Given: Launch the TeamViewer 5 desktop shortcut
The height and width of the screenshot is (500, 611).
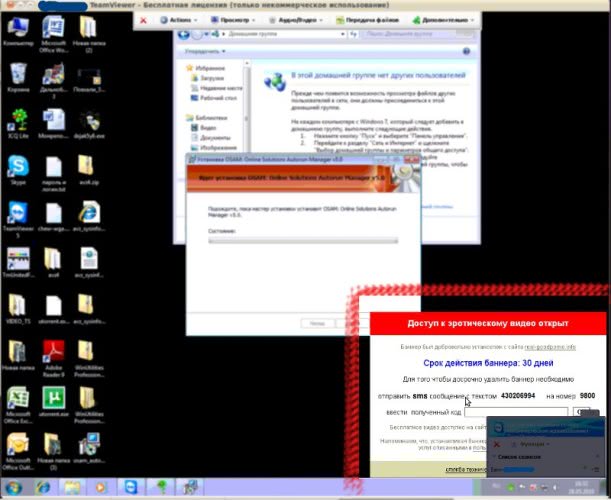Looking at the screenshot, I should (18, 219).
